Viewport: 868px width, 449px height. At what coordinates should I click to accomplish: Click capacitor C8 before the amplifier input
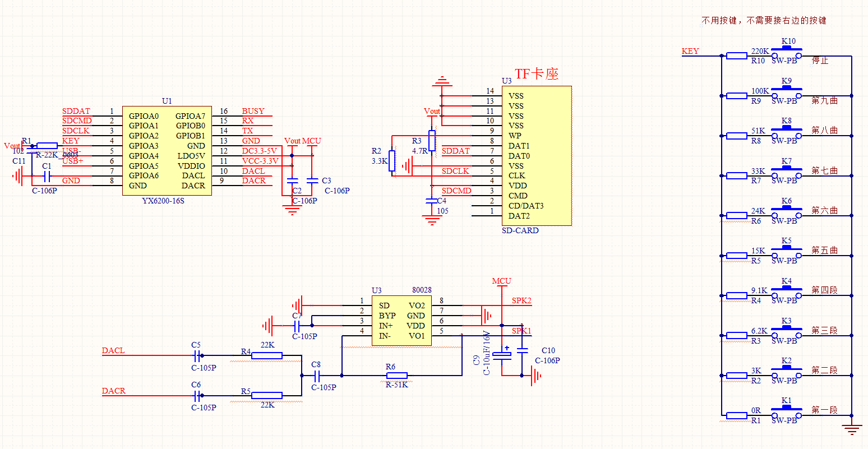pos(317,376)
